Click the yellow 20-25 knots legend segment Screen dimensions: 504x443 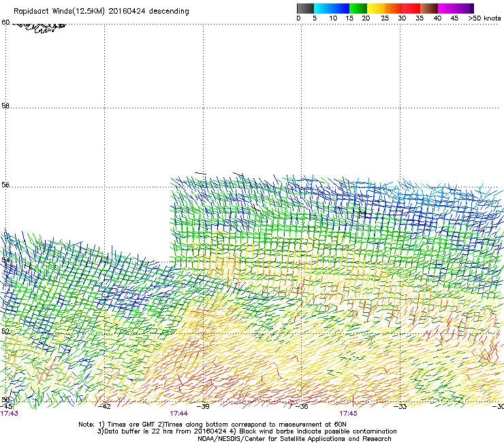[x=376, y=8]
